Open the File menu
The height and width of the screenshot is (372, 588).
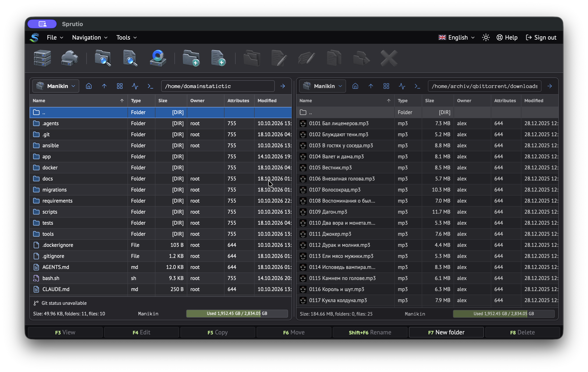click(x=55, y=37)
